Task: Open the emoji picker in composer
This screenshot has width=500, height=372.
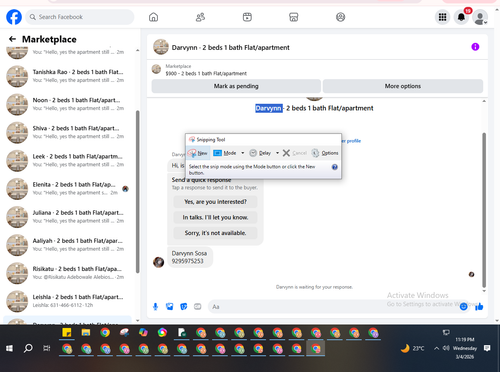Action: click(463, 307)
